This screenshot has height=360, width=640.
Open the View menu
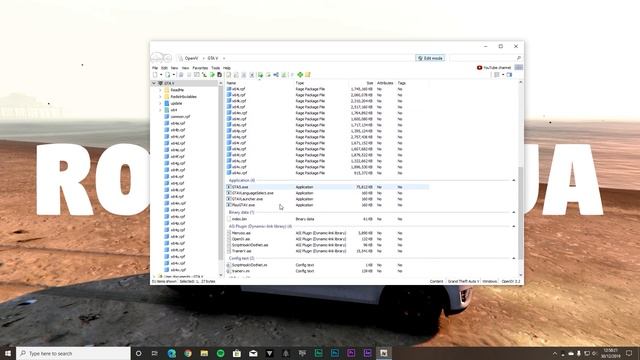coord(185,68)
